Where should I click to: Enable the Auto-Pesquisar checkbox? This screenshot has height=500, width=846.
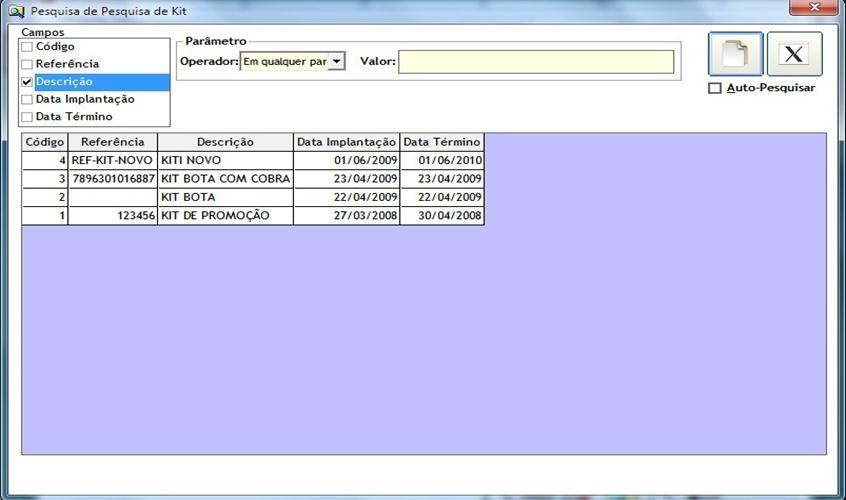click(714, 88)
